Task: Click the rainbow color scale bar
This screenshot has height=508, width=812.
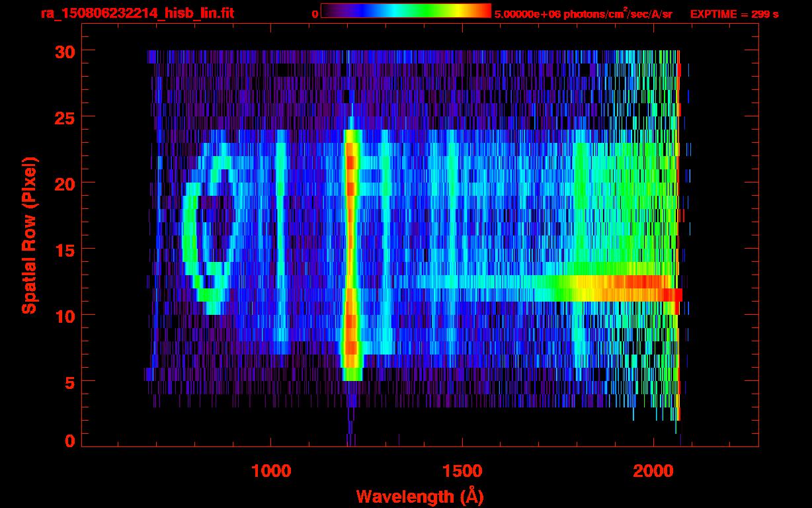Action: (x=406, y=11)
